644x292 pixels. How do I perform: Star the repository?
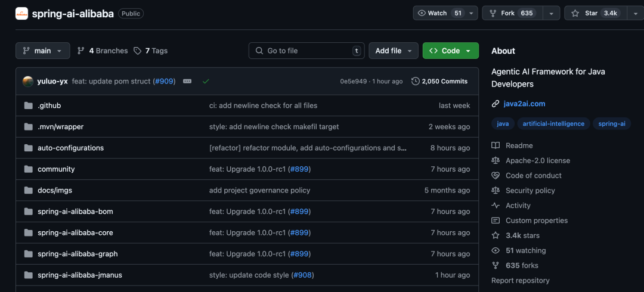[x=596, y=13]
